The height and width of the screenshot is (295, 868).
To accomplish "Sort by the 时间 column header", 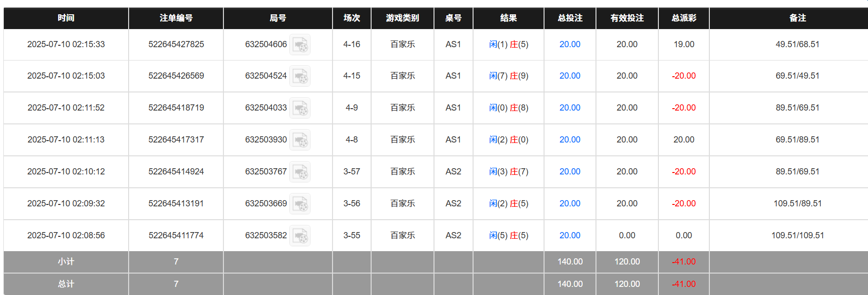I will tap(65, 18).
